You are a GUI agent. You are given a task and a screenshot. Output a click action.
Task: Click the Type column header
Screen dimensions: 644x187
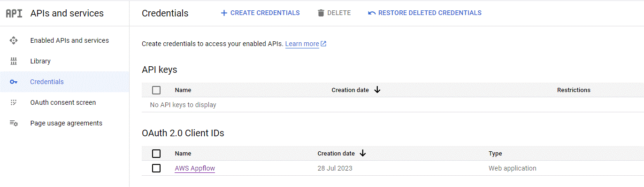pyautogui.click(x=495, y=154)
